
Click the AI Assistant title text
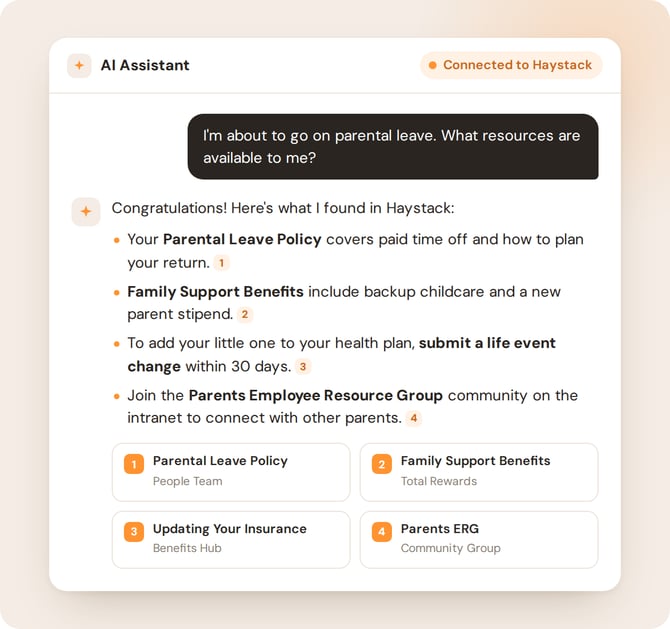[145, 65]
